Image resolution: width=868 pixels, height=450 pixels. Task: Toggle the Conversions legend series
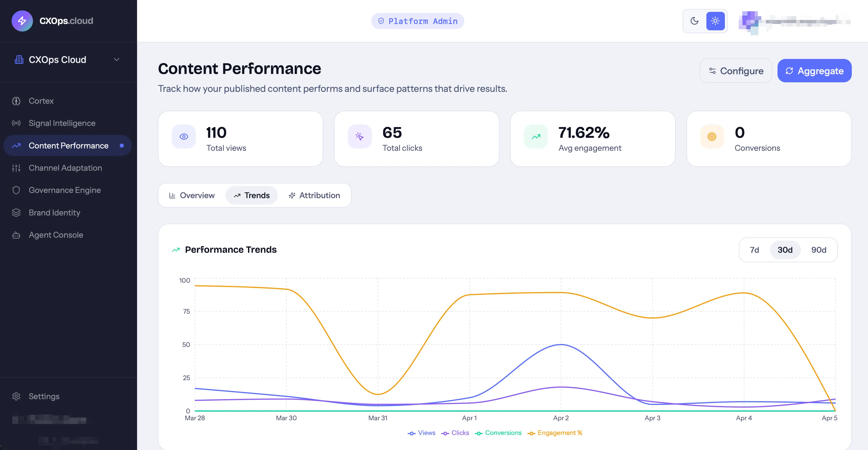pos(498,433)
